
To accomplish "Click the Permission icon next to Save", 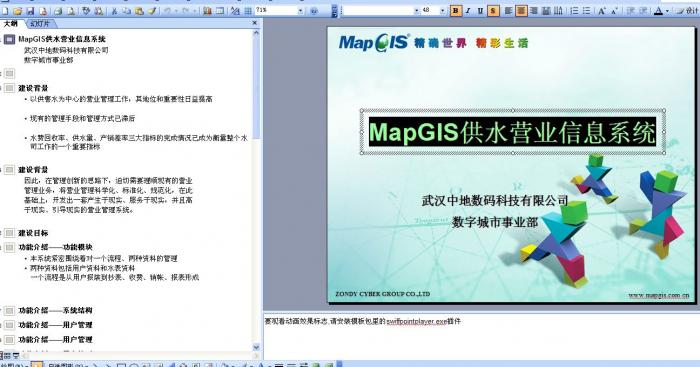I will (x=43, y=11).
